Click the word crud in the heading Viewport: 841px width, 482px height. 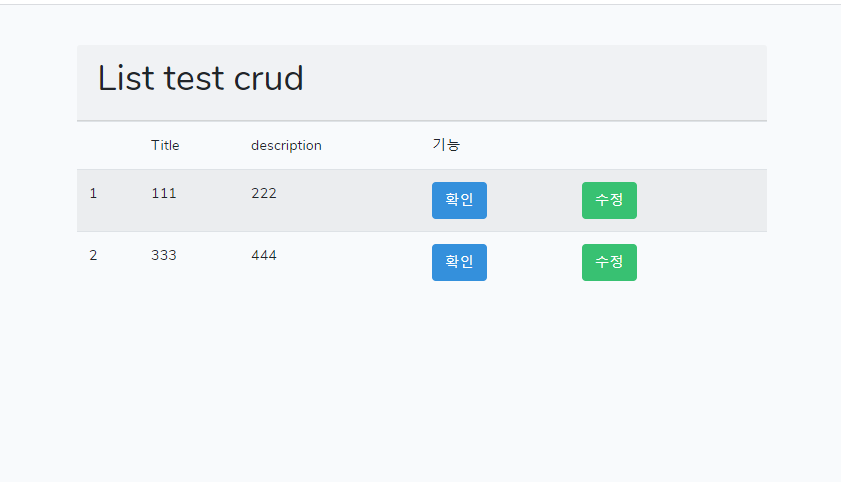[x=268, y=78]
